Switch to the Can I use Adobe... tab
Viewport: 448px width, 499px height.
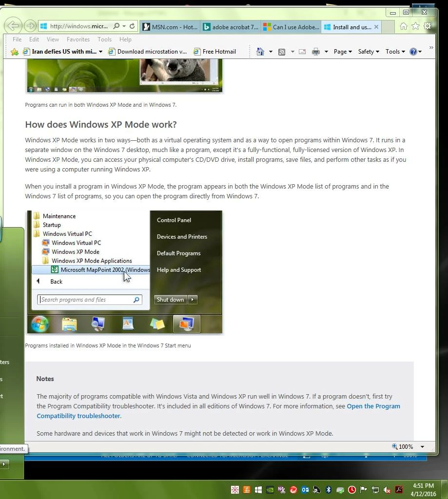click(x=291, y=27)
